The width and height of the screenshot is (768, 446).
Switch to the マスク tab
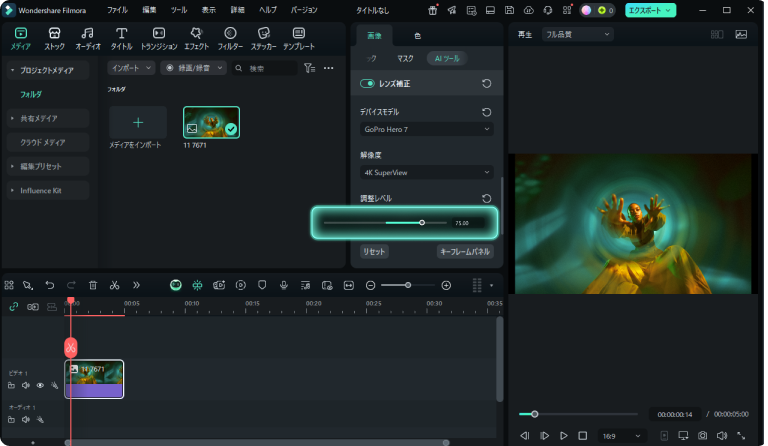[405, 58]
